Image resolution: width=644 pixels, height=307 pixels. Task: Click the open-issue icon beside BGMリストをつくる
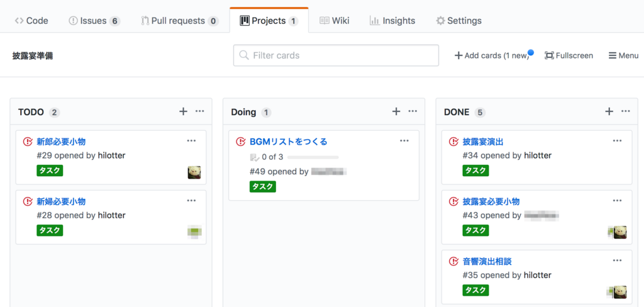tap(240, 142)
